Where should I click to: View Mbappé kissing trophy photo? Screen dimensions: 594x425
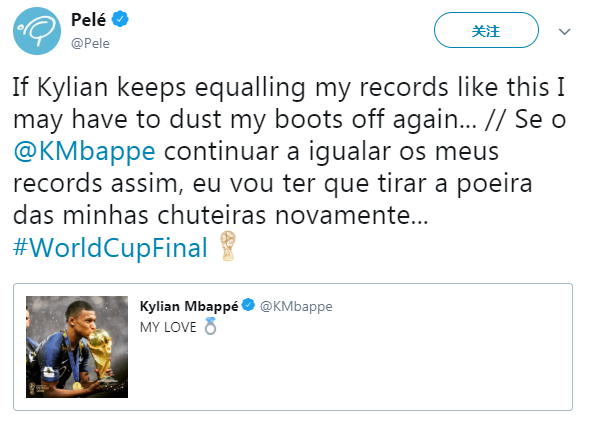77,347
